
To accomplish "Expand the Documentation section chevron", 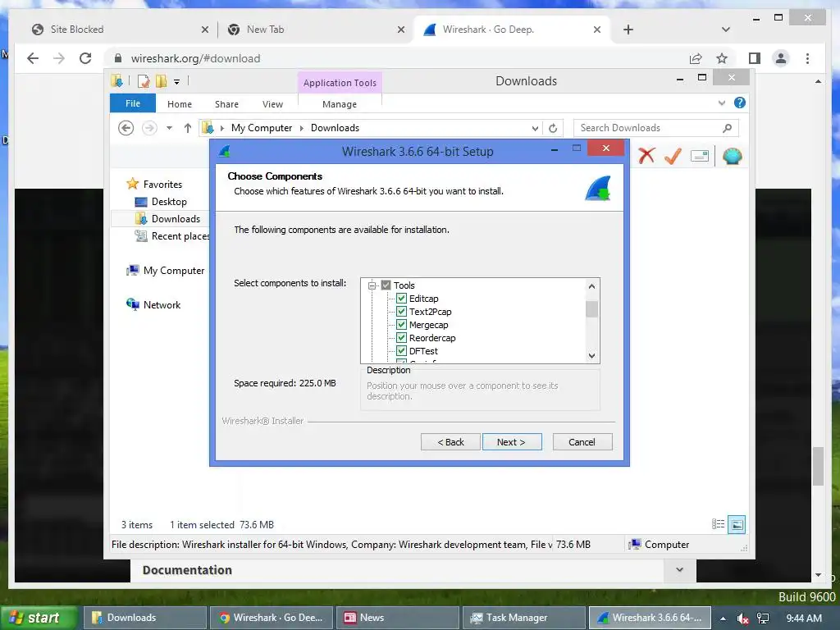I will 680,570.
